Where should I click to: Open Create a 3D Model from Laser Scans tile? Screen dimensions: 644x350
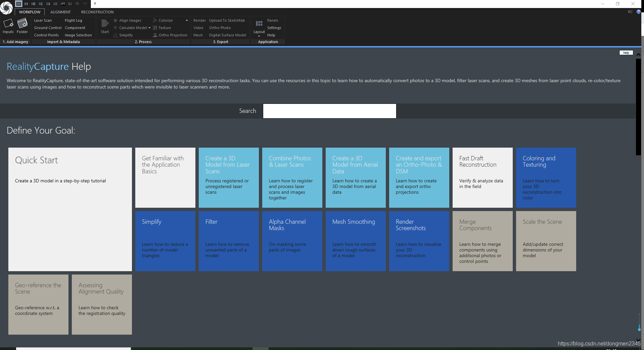[229, 178]
